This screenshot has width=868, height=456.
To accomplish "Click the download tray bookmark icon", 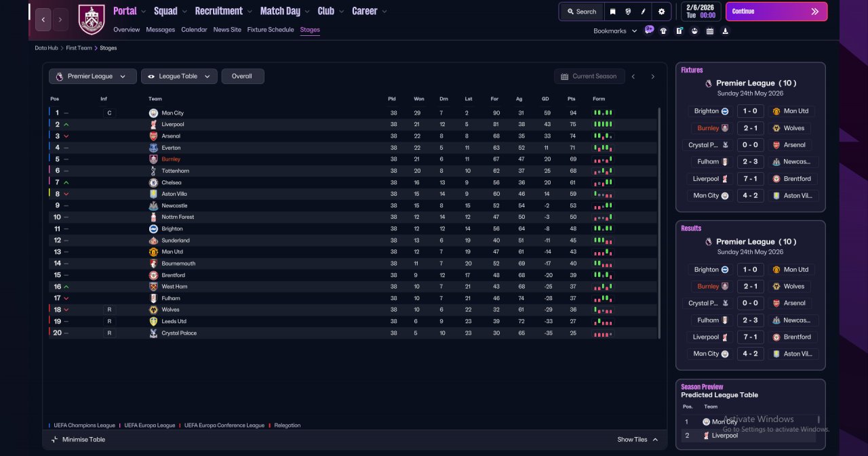I will click(x=726, y=30).
